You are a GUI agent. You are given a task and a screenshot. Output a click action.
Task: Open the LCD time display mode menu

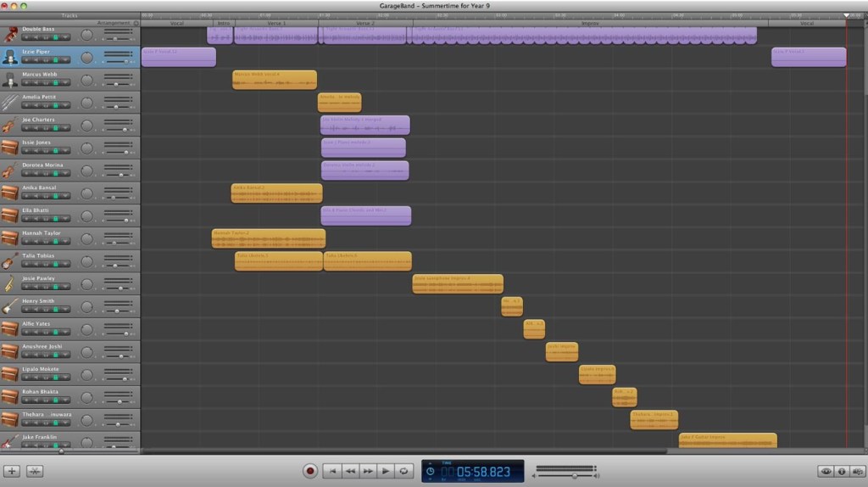(x=430, y=471)
